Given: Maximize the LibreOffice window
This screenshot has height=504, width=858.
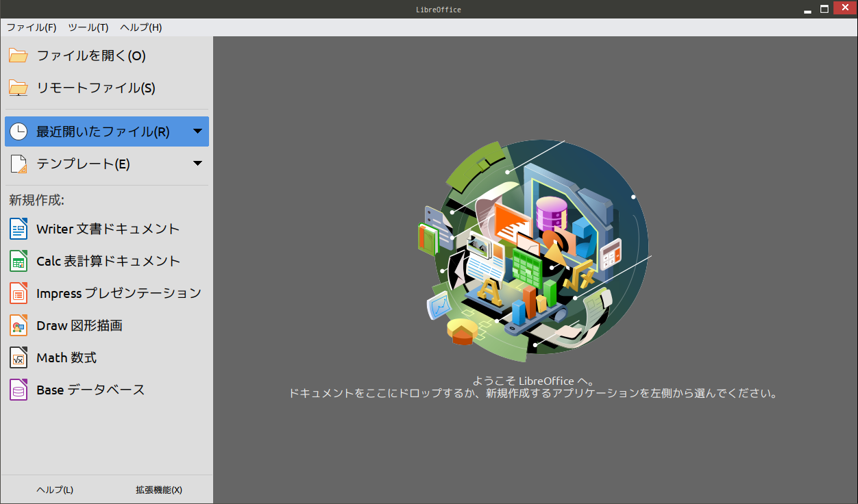Looking at the screenshot, I should (824, 10).
